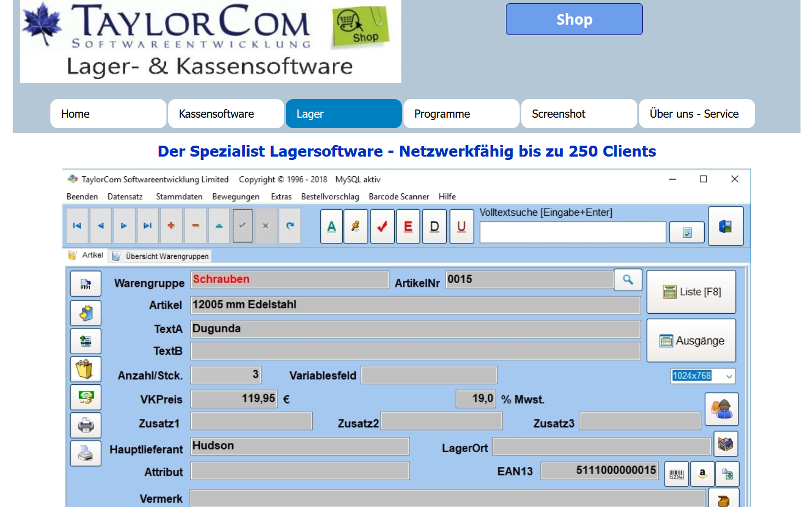Image resolution: width=812 pixels, height=507 pixels.
Task: Click the barcode icon beside EAN13
Action: coord(677,474)
